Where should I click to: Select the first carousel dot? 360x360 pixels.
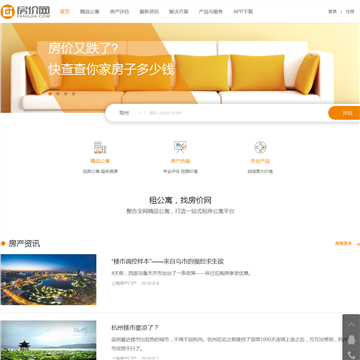[50, 94]
